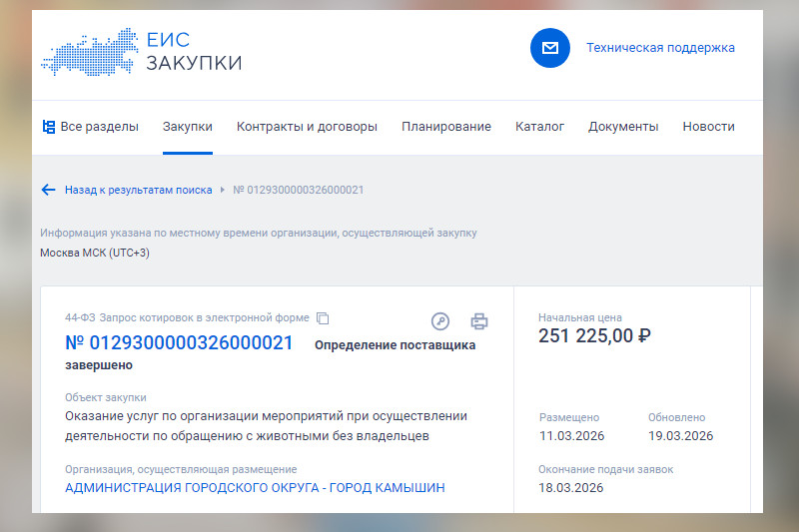Print the procurement card via printer icon
Image resolution: width=799 pixels, height=532 pixels.
click(479, 320)
